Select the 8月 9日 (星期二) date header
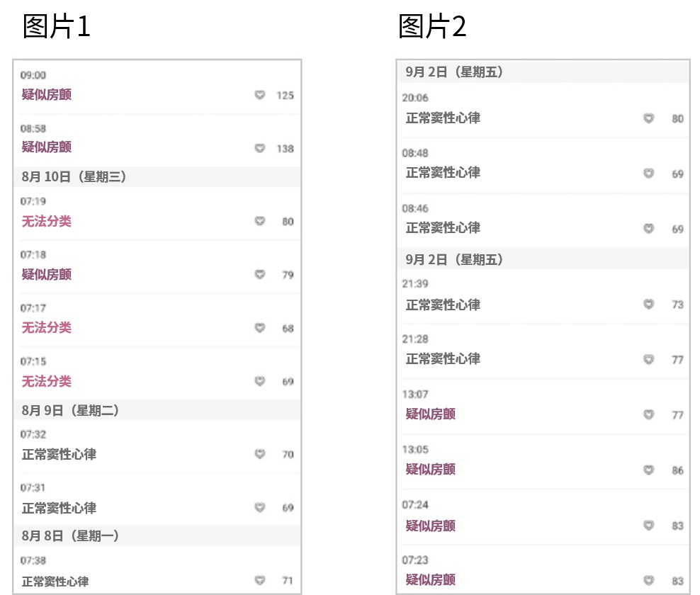The image size is (700, 595). pyautogui.click(x=157, y=410)
